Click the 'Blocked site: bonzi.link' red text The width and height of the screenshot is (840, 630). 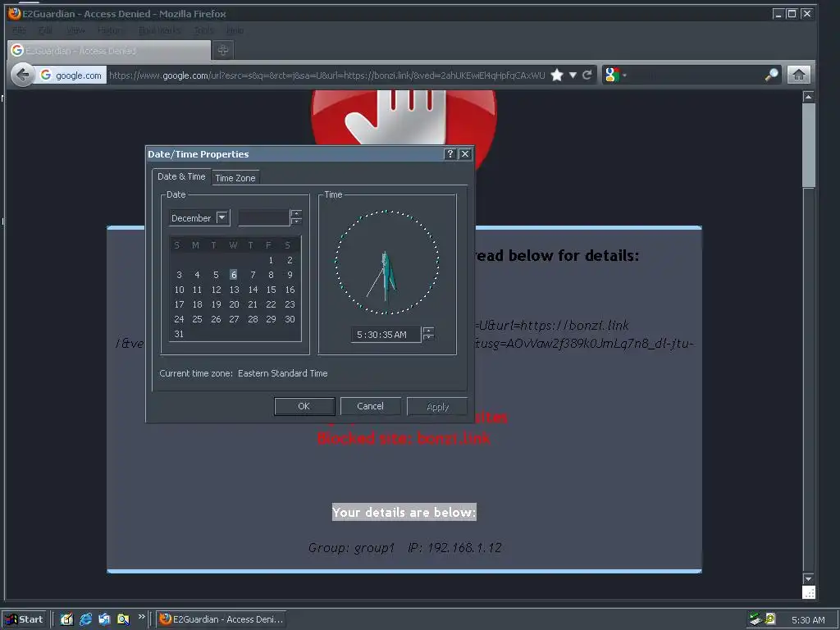(404, 438)
